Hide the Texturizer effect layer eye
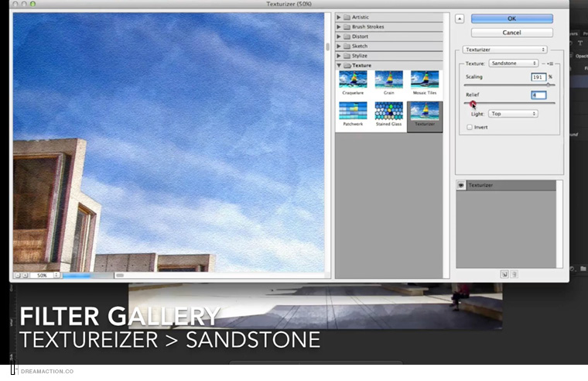Screen dimensions: 588x381 (461, 185)
